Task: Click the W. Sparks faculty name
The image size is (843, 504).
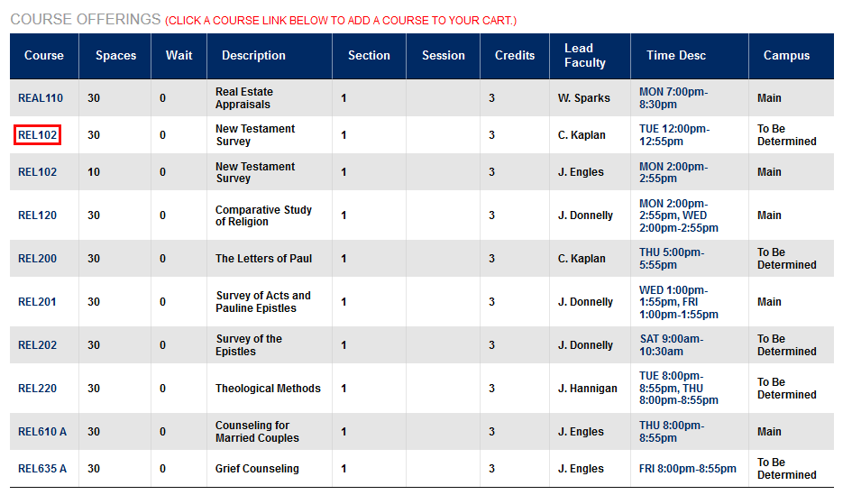Action: coord(584,98)
